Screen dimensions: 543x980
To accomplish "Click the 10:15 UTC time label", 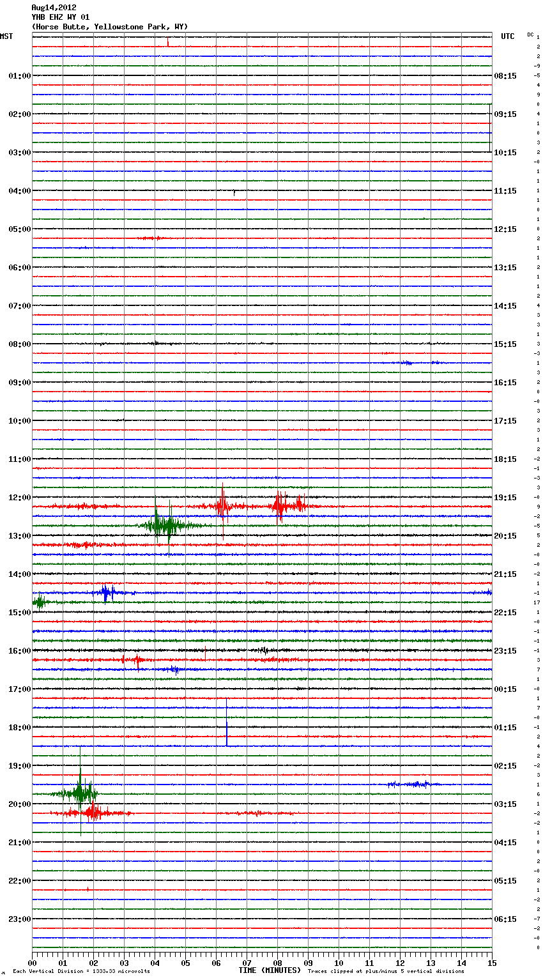I will click(505, 152).
